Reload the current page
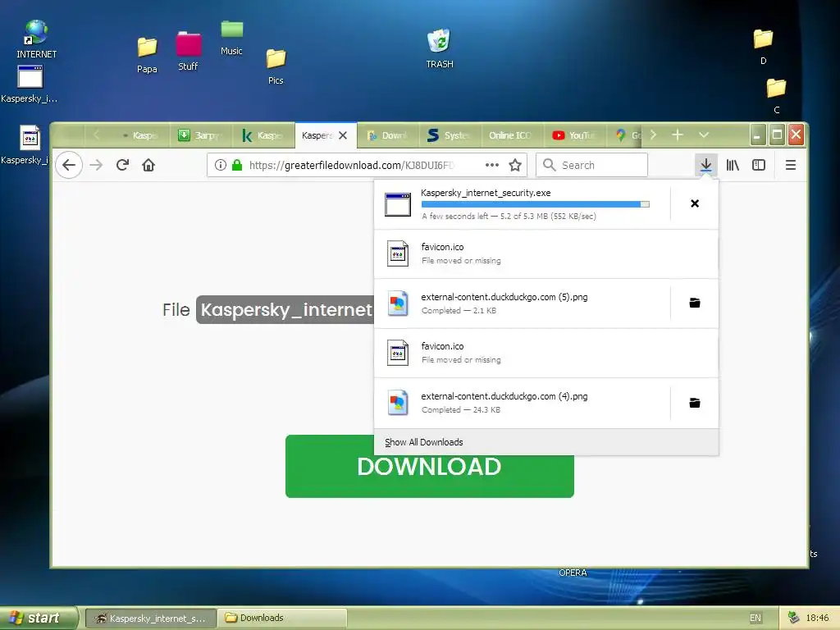This screenshot has height=630, width=840. point(123,165)
